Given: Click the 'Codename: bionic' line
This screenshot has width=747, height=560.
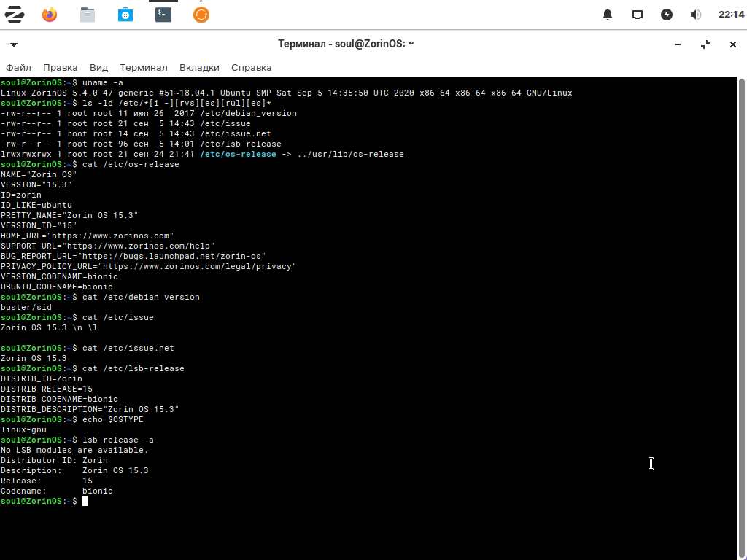Looking at the screenshot, I should 57,491.
